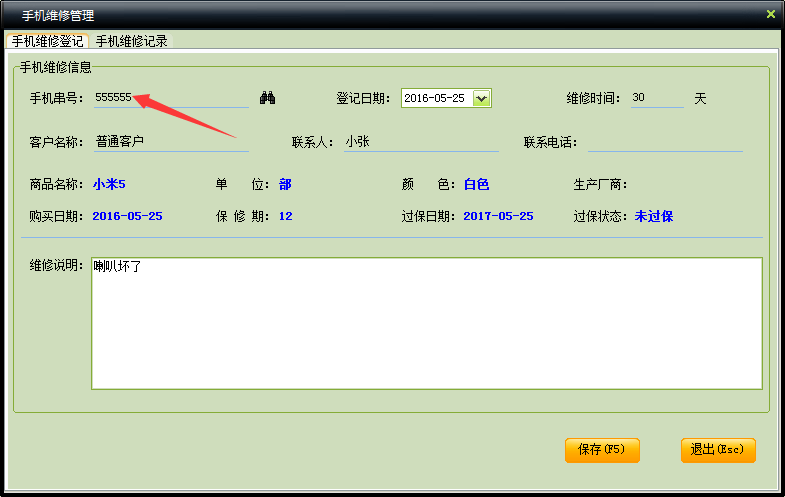This screenshot has width=785, height=497.
Task: Click the date text 2016-05-25 in 登记日期
Action: coord(435,98)
